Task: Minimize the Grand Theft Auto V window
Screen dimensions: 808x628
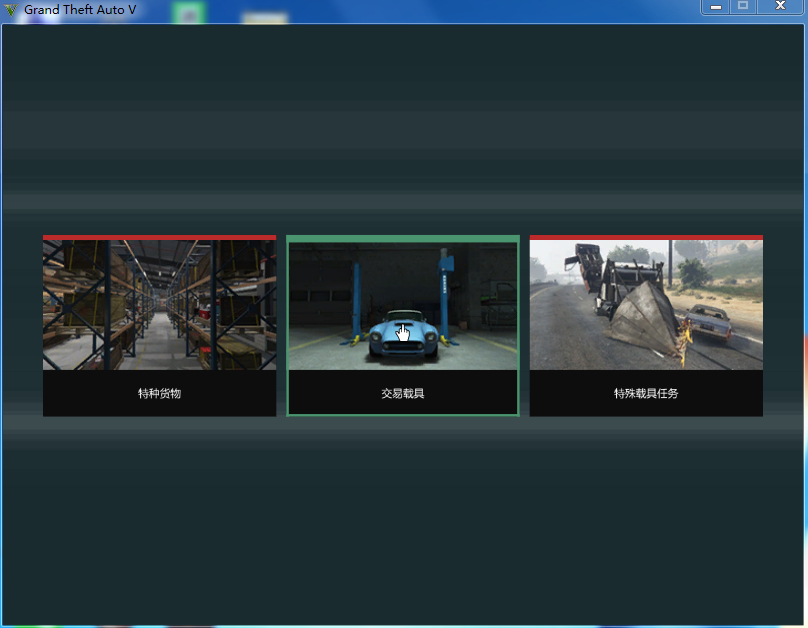Action: pyautogui.click(x=716, y=7)
